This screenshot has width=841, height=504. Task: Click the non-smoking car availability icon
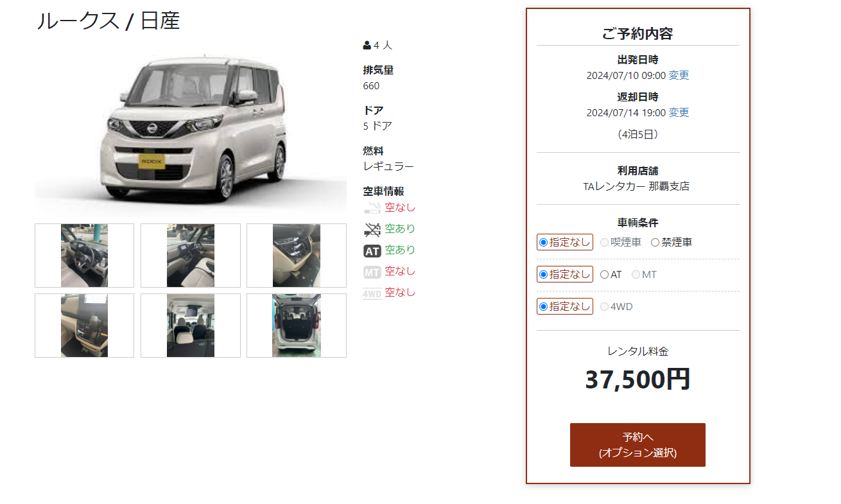click(372, 229)
